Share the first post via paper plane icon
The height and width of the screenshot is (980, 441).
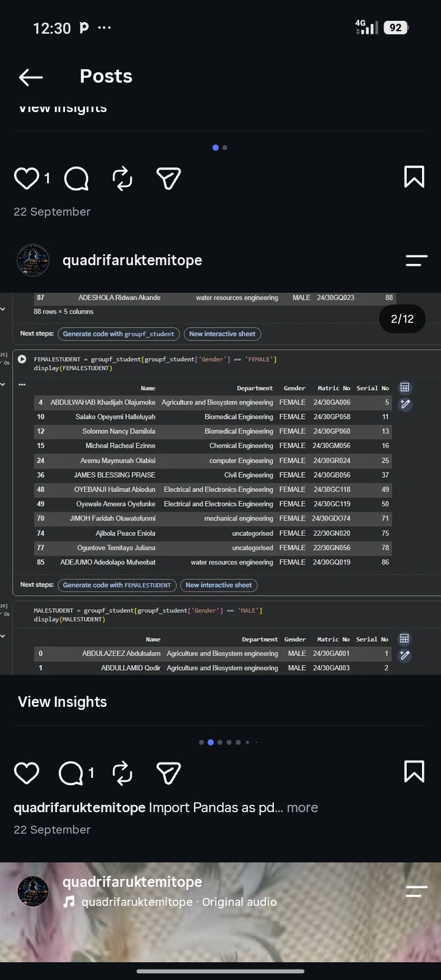[168, 178]
